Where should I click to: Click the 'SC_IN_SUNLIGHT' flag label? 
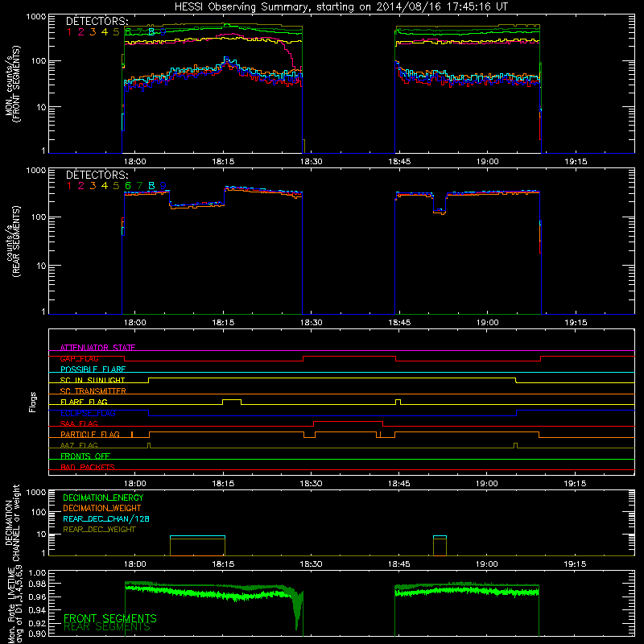(93, 380)
